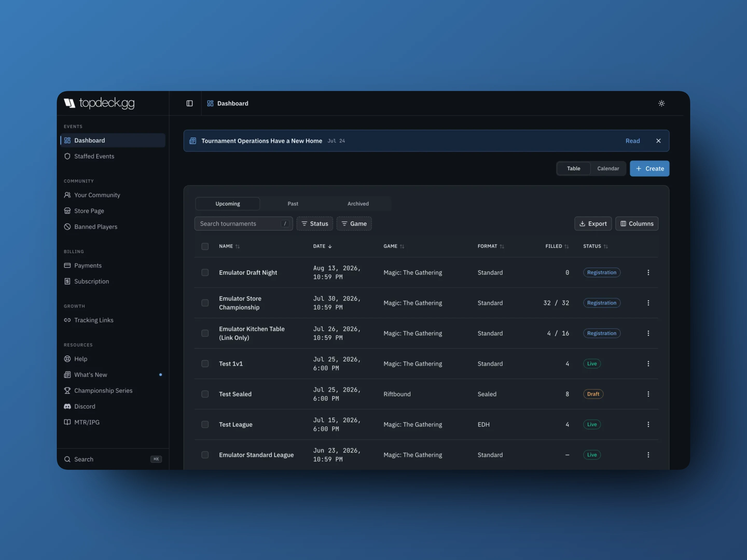Image resolution: width=747 pixels, height=560 pixels.
Task: Click the announcement banner news icon
Action: pyautogui.click(x=192, y=141)
